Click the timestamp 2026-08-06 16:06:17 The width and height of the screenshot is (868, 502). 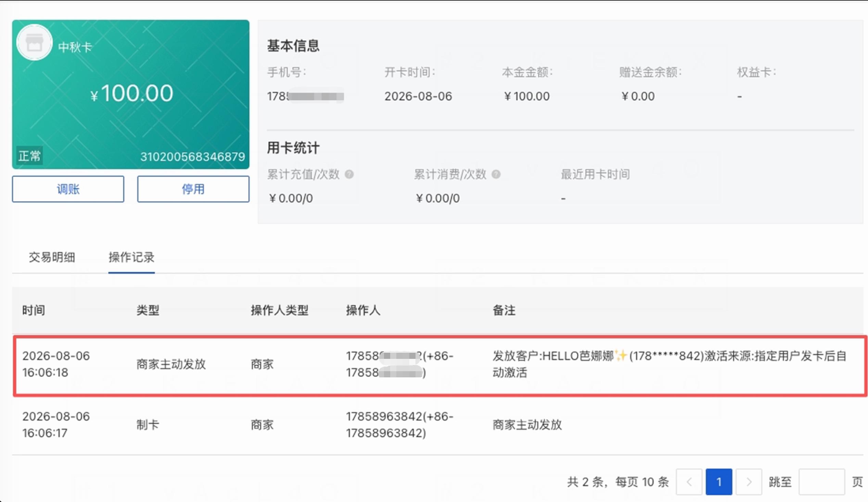(56, 425)
